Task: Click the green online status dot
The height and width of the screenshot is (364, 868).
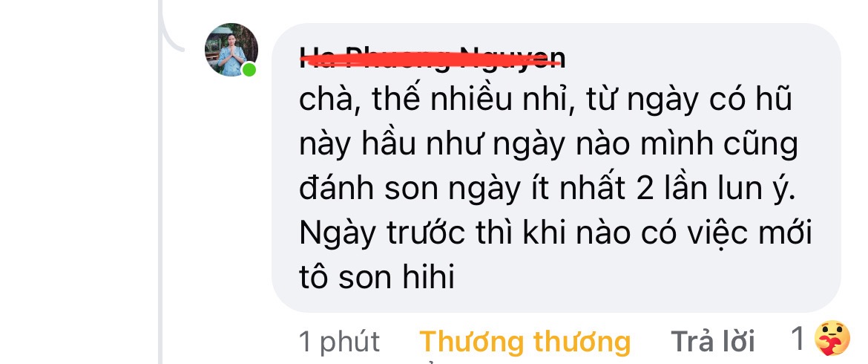Action: tap(249, 69)
